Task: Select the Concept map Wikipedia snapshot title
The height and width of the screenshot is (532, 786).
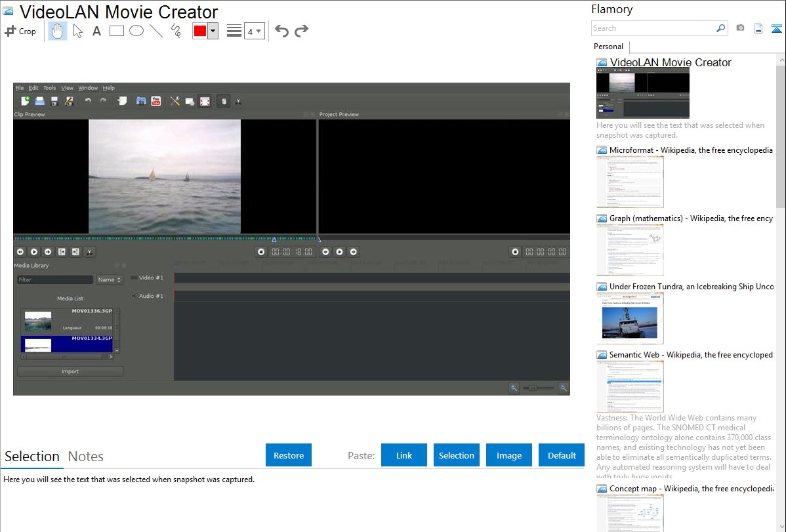Action: coord(691,489)
